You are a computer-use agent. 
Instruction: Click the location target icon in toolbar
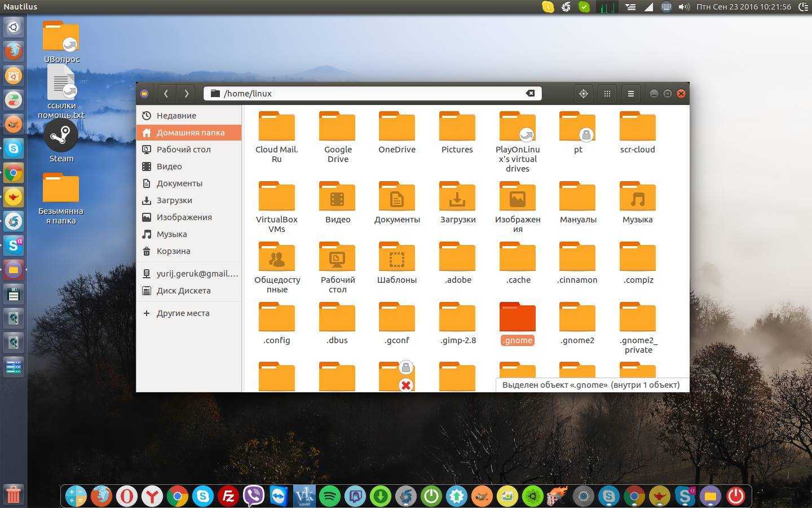(x=584, y=94)
